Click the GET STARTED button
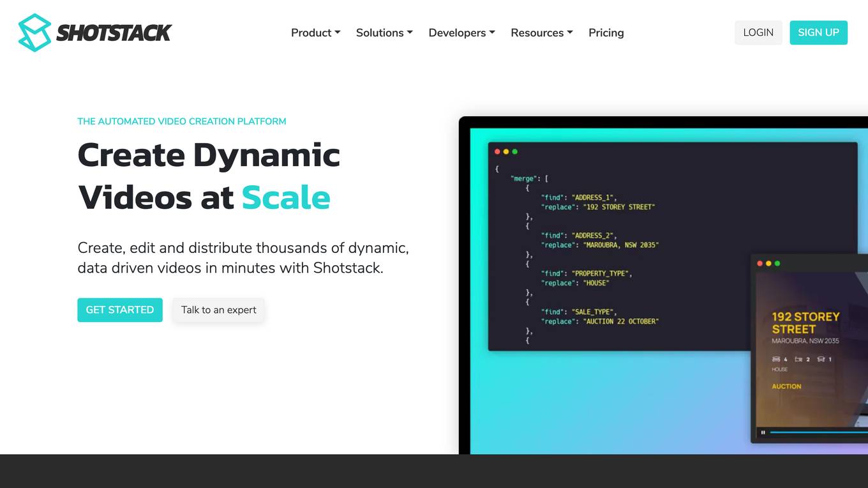868x488 pixels. point(120,310)
